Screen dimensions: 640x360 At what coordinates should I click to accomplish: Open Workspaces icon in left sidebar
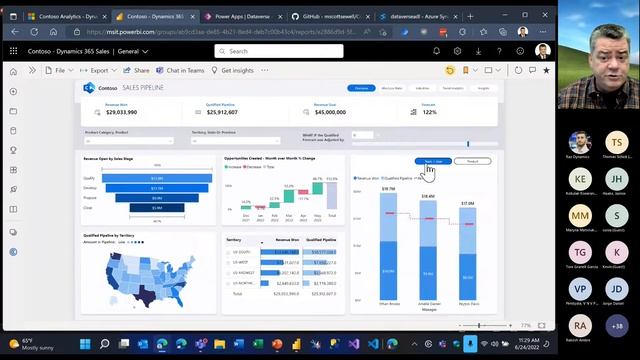tap(13, 232)
